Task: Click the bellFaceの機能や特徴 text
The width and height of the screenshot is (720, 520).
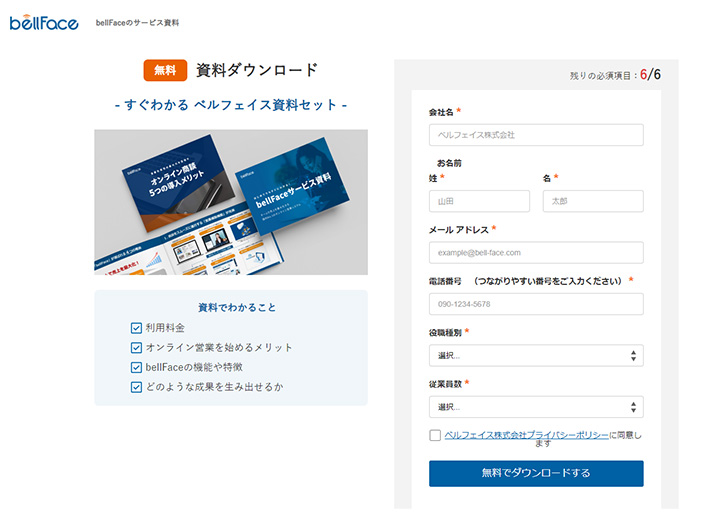Action: coord(194,367)
